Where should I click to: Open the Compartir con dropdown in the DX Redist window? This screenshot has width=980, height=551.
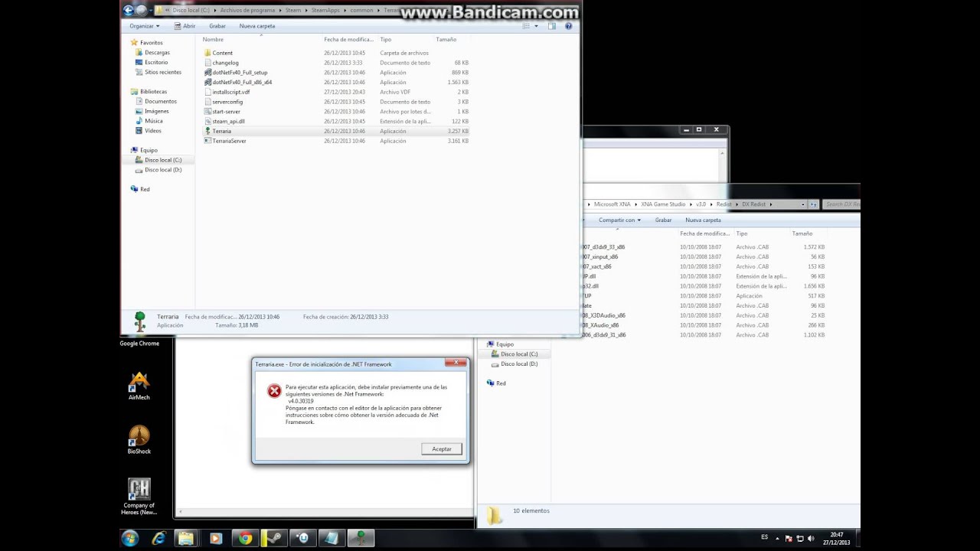point(619,220)
